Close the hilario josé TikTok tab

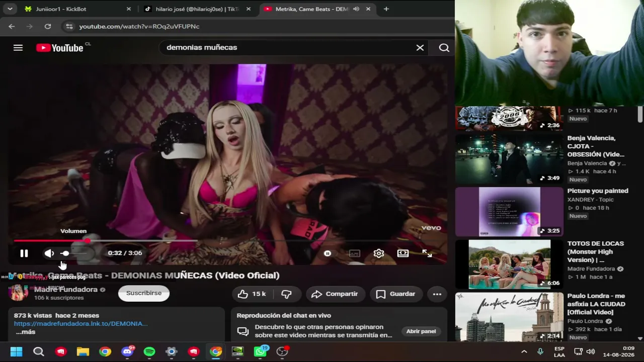tap(248, 9)
